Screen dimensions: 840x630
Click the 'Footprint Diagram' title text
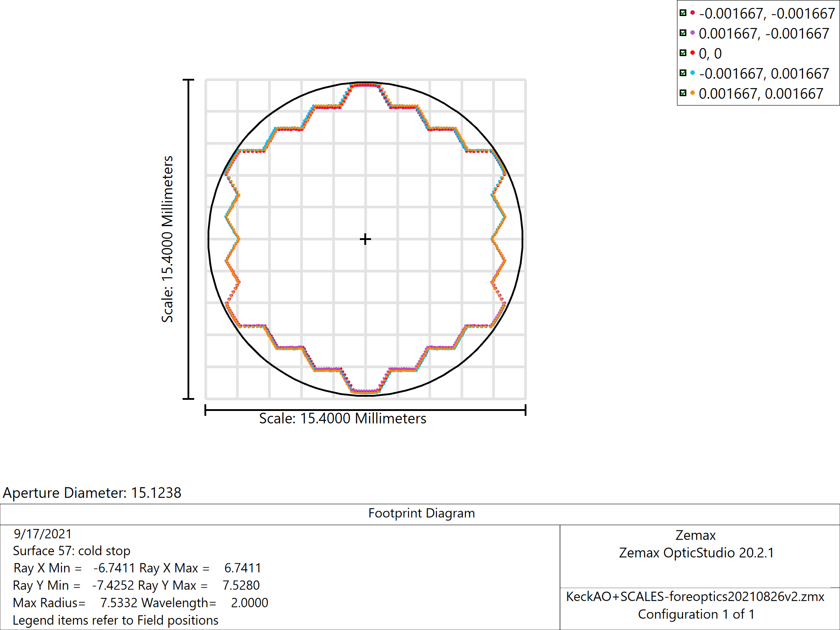pyautogui.click(x=421, y=513)
